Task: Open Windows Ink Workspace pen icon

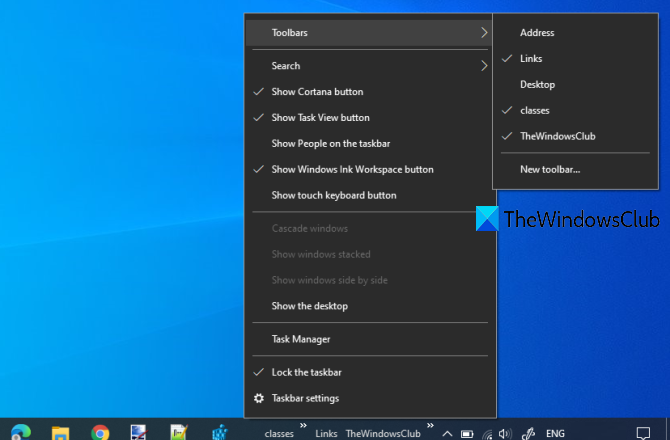Action: point(528,434)
